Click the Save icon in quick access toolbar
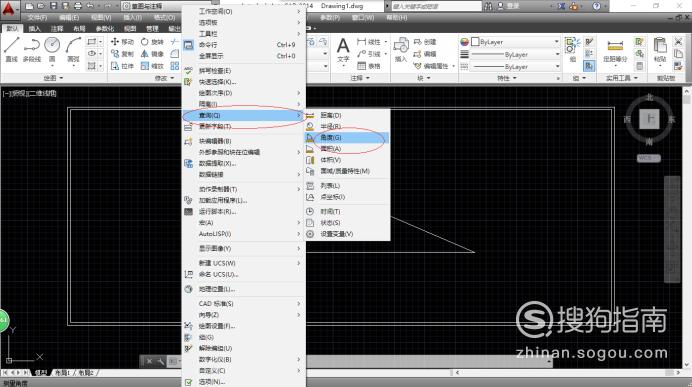 53,6
